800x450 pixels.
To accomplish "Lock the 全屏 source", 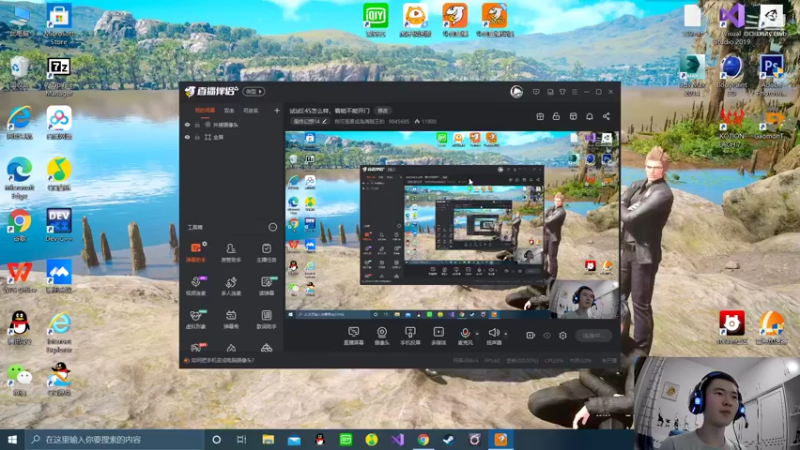I will [197, 137].
